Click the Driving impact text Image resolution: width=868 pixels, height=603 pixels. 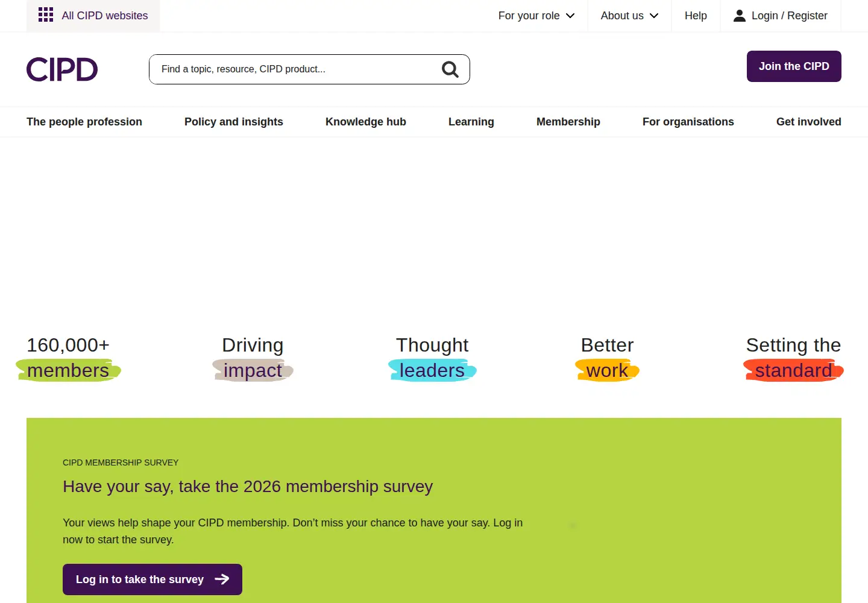[253, 358]
